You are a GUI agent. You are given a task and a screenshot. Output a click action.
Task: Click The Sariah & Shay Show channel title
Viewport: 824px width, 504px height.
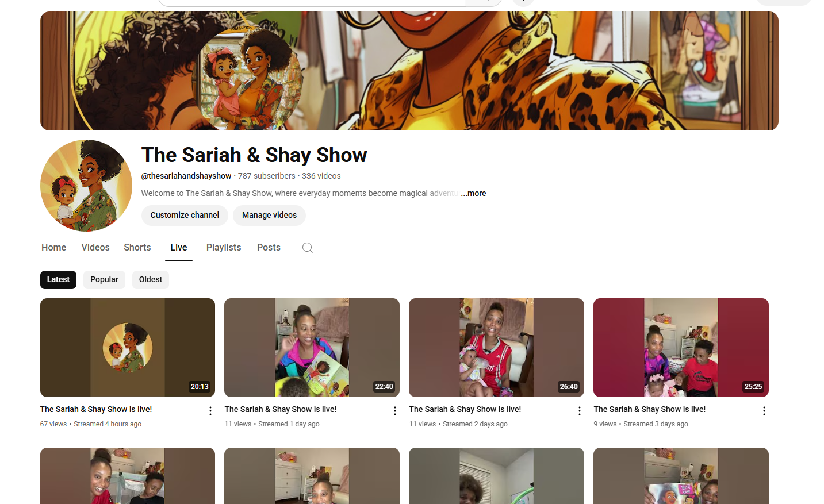coord(254,155)
